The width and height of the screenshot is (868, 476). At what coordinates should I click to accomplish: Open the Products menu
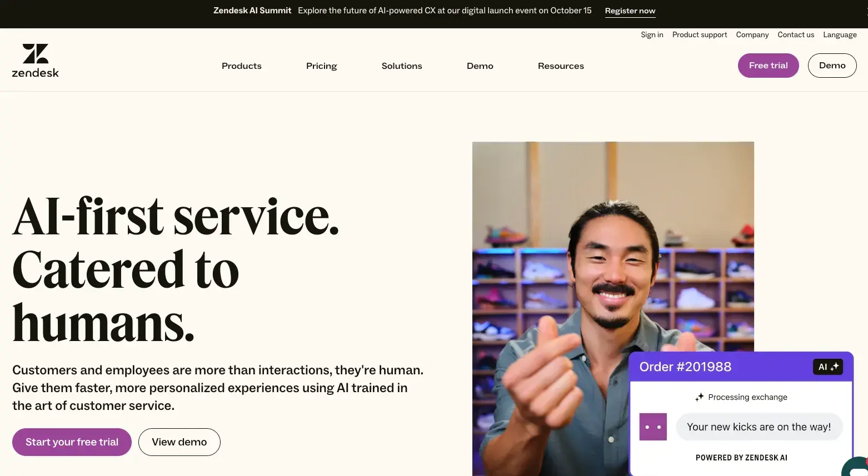click(x=241, y=66)
